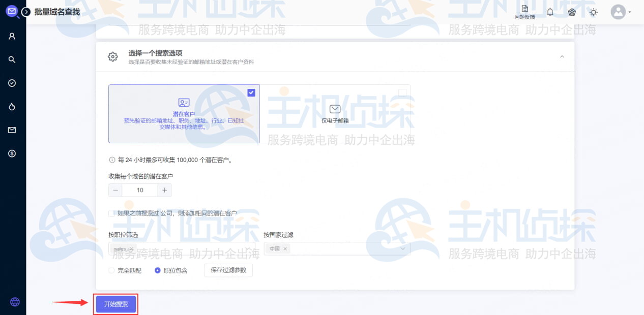Collapse the 选择一个搜索选项 panel
The height and width of the screenshot is (315, 644).
click(562, 57)
